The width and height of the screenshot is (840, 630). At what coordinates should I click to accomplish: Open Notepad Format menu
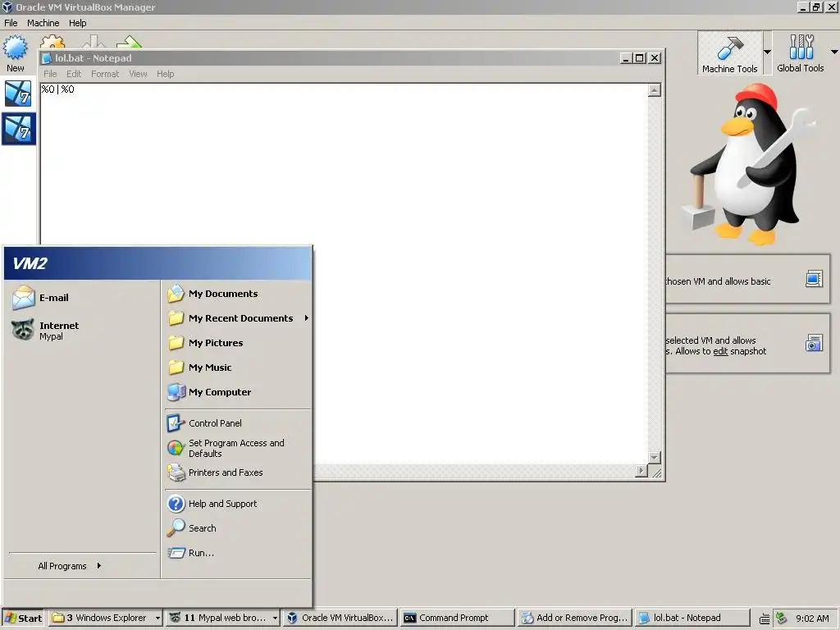[105, 74]
